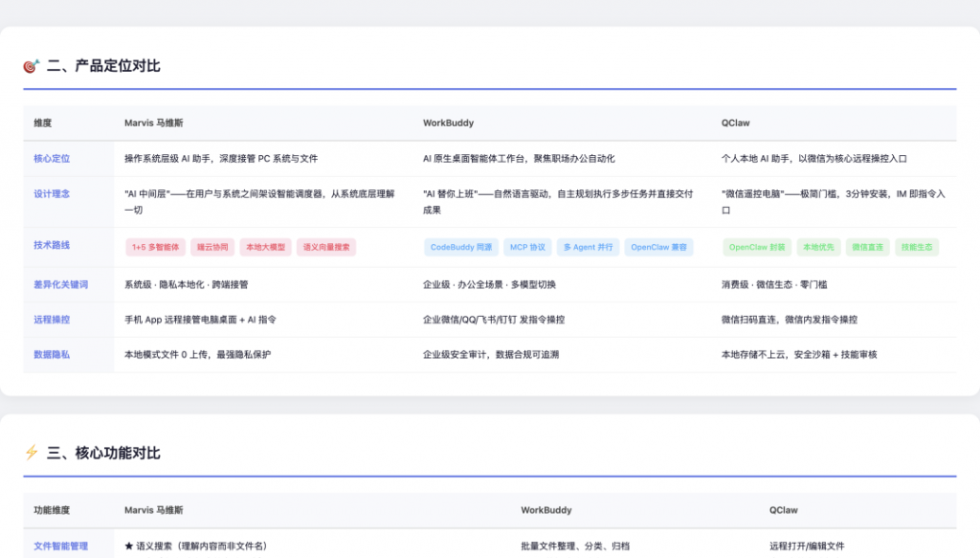This screenshot has width=980, height=558.
Task: Select the QClaw header in 产品定位对比 table
Action: click(x=736, y=123)
